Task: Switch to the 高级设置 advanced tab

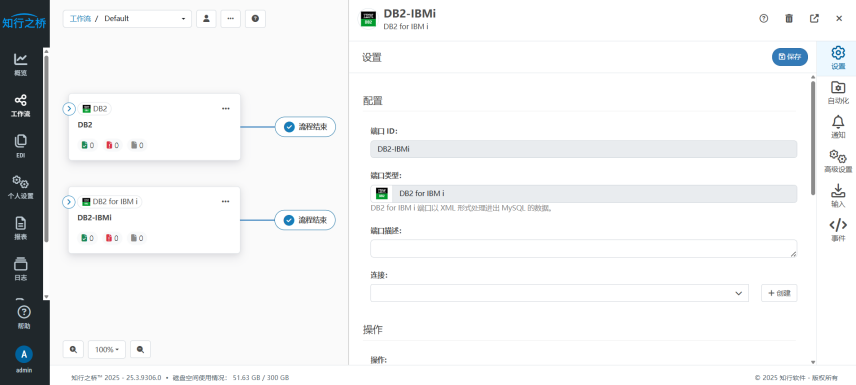Action: 838,161
